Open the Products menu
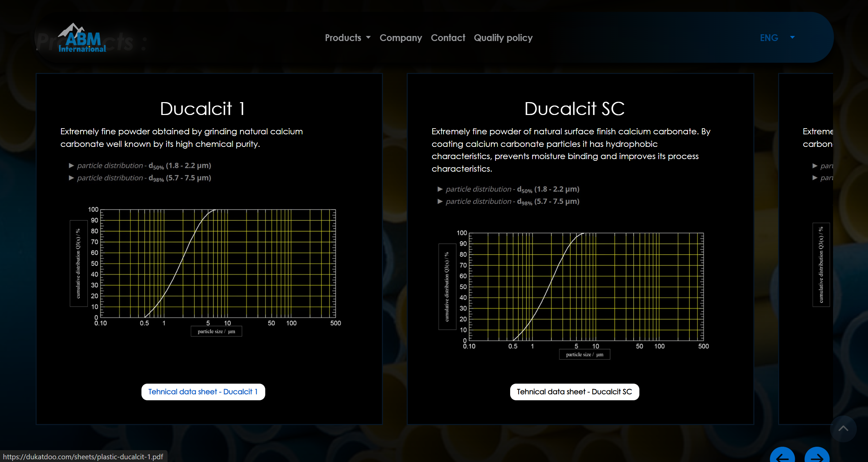Viewport: 868px width, 462px height. click(343, 38)
